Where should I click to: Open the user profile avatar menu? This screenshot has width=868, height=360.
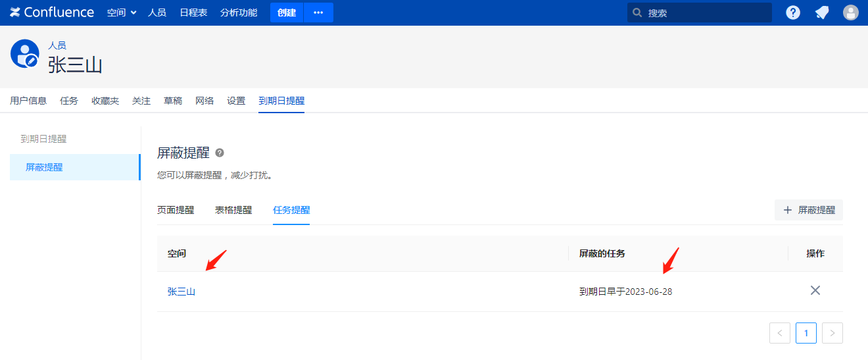851,13
